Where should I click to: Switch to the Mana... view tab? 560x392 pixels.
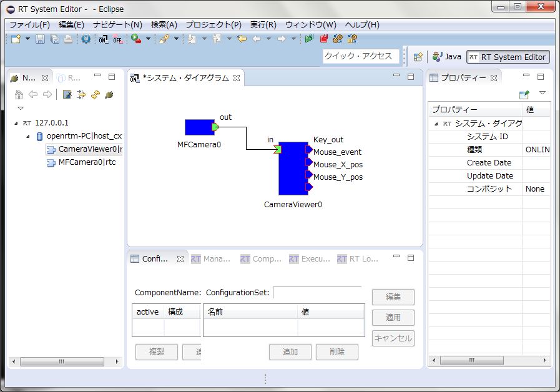pyautogui.click(x=211, y=259)
